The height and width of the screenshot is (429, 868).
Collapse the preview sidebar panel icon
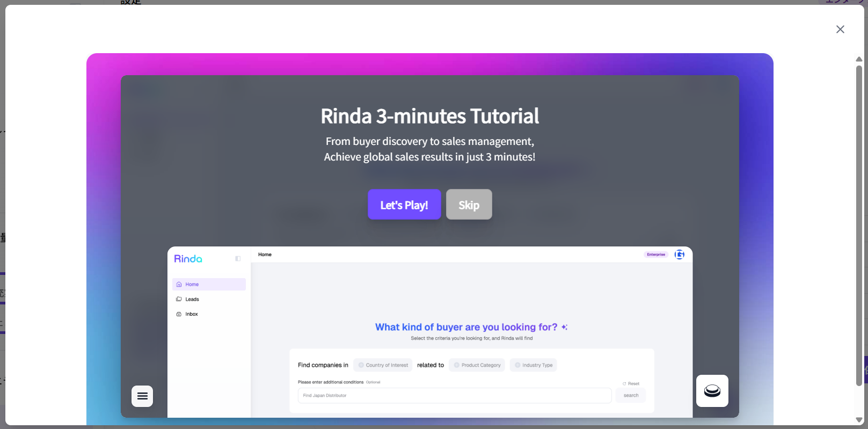238,259
